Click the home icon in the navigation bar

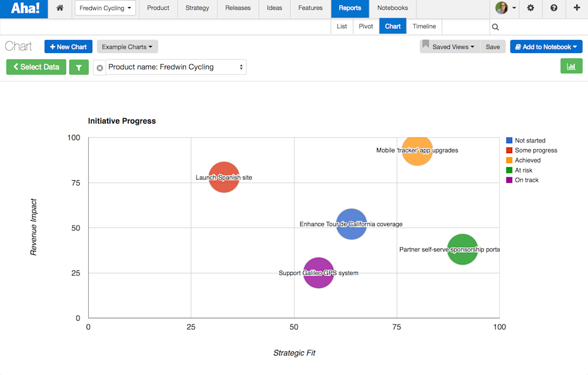58,8
